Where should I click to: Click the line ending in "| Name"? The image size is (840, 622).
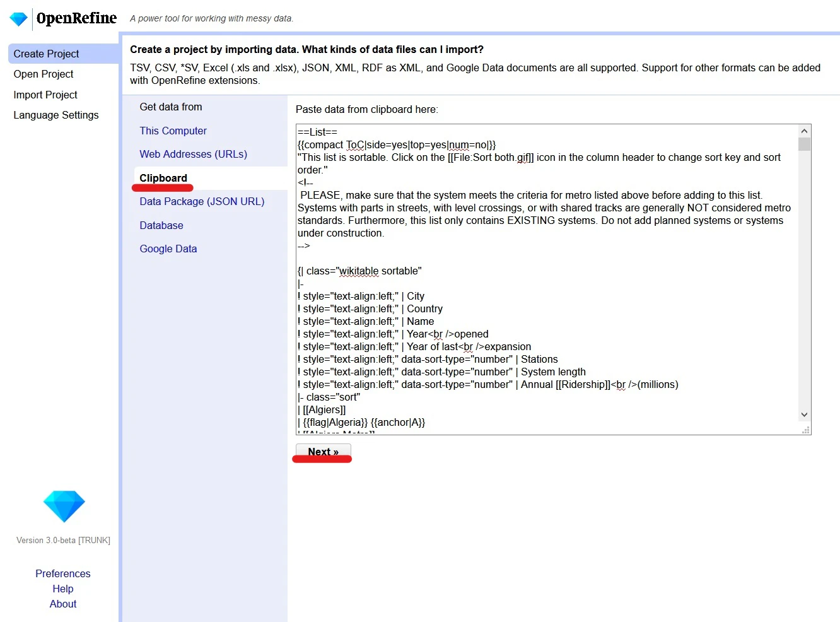point(366,321)
